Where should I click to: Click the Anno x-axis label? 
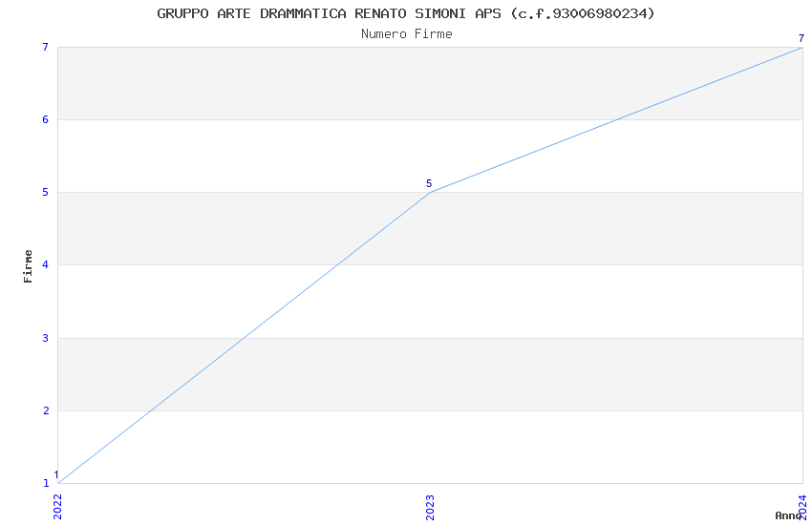click(788, 515)
